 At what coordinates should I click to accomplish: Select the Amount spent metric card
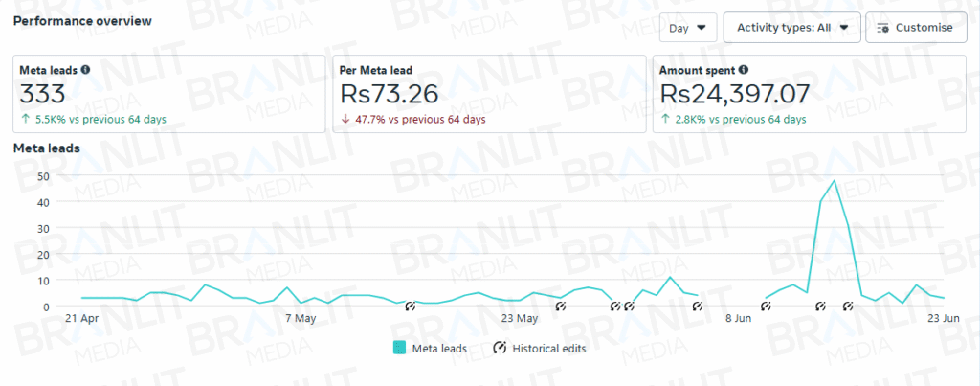pos(809,94)
